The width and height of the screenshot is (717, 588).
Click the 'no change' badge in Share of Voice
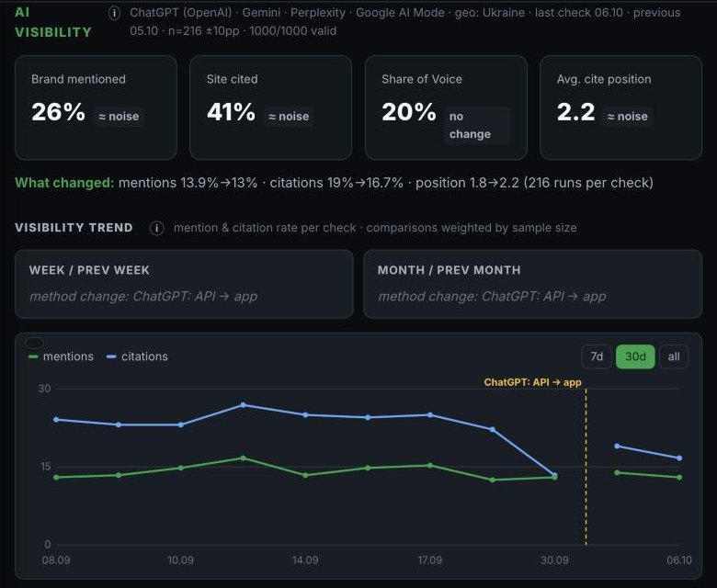click(x=476, y=125)
